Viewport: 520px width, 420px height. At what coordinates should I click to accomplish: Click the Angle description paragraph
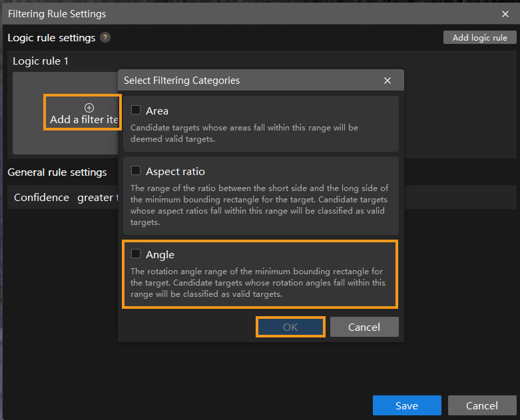tap(258, 283)
